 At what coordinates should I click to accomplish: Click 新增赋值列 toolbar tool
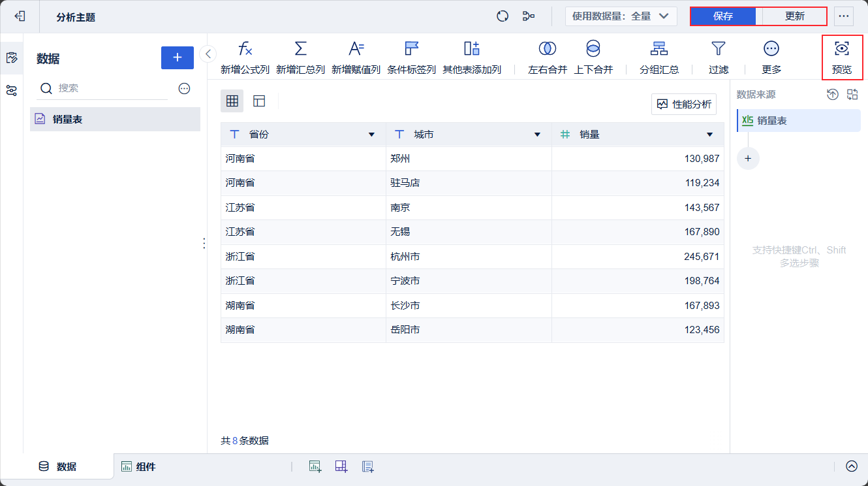[356, 57]
